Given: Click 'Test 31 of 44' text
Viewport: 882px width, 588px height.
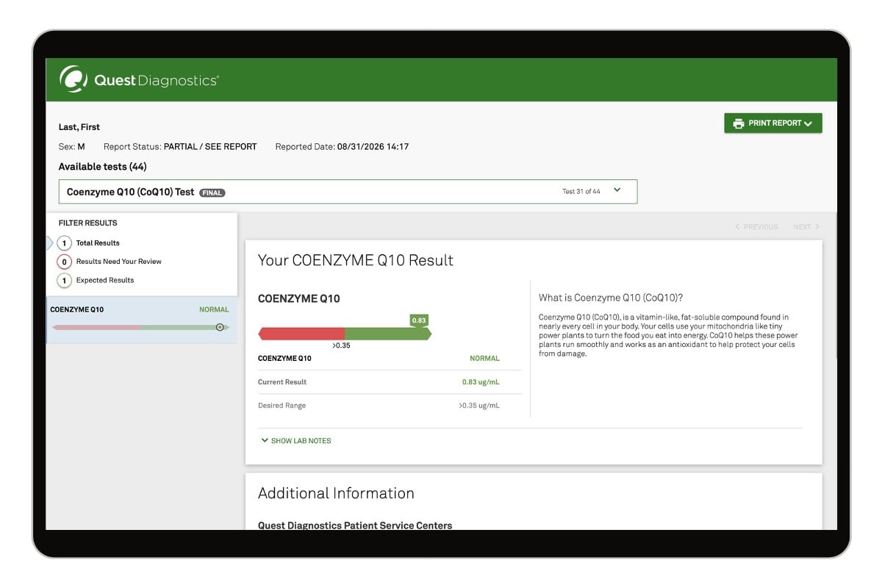Looking at the screenshot, I should (581, 192).
